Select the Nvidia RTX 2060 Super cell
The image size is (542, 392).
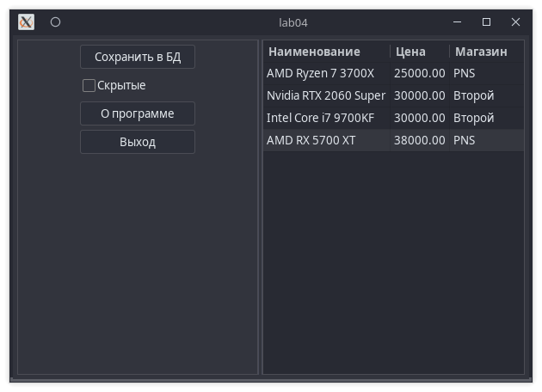tap(327, 95)
